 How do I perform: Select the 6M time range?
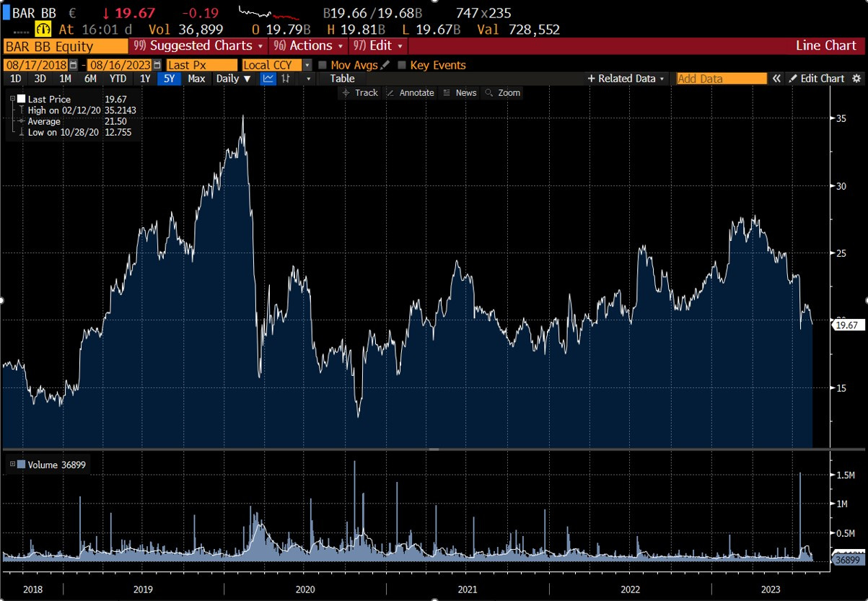[x=90, y=79]
